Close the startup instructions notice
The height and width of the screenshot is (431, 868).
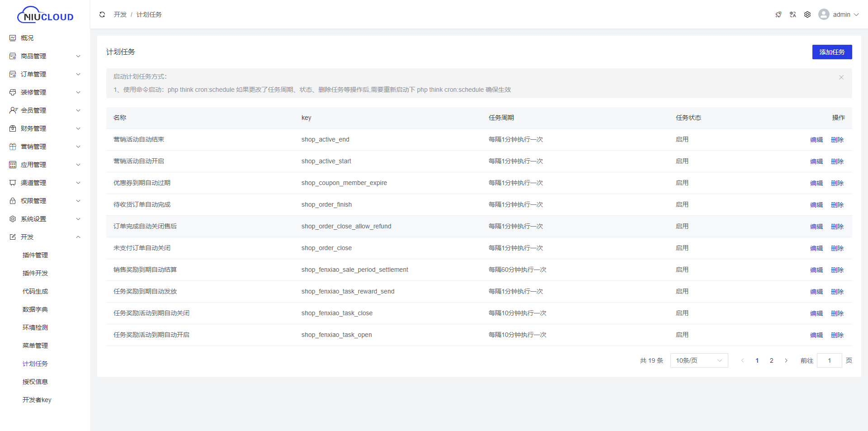pos(841,77)
